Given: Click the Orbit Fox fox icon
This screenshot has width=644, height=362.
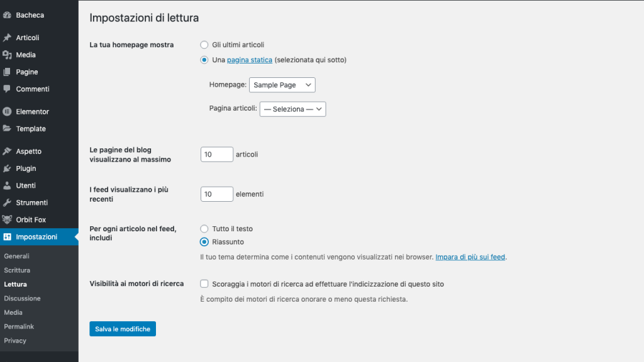Looking at the screenshot, I should tap(7, 219).
